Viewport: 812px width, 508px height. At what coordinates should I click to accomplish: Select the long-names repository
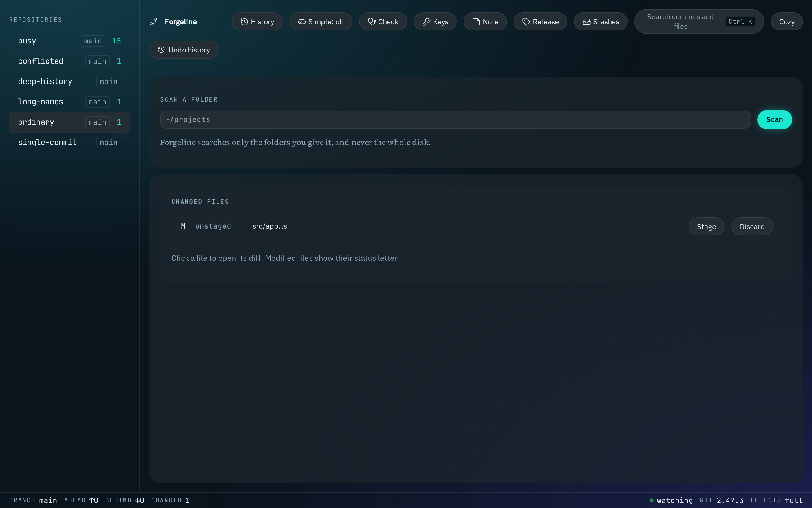(69, 102)
